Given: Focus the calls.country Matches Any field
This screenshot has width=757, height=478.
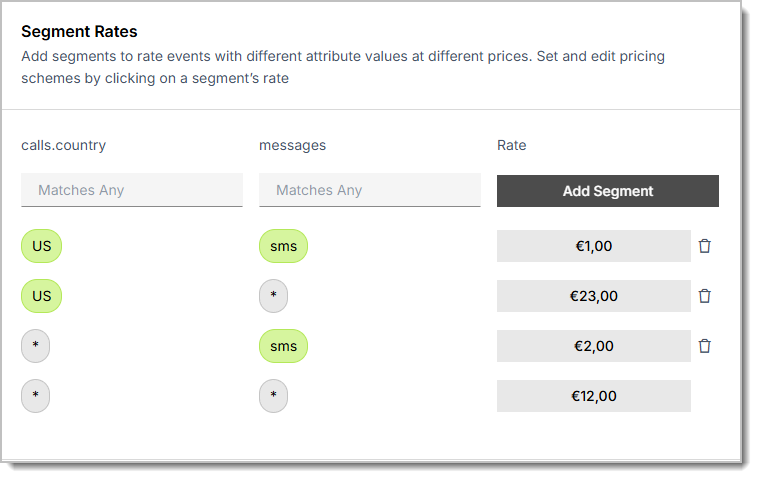Looking at the screenshot, I should pos(132,190).
